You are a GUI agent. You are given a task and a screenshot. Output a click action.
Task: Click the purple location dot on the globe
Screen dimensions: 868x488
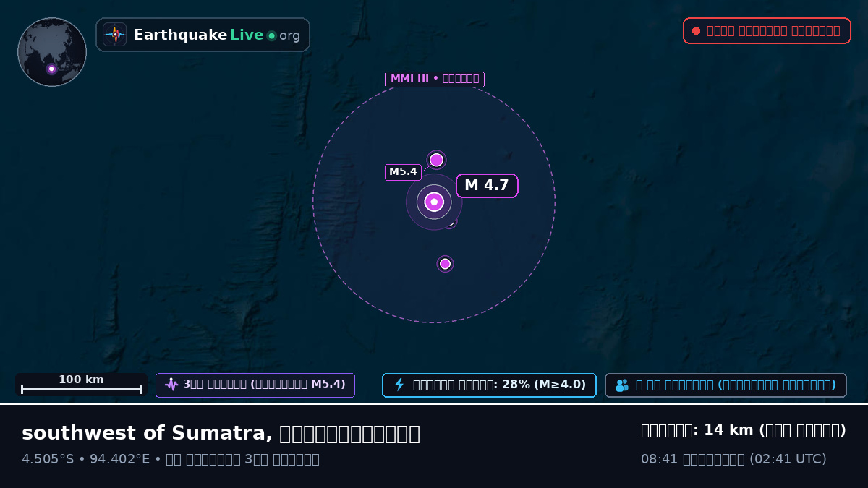point(51,69)
